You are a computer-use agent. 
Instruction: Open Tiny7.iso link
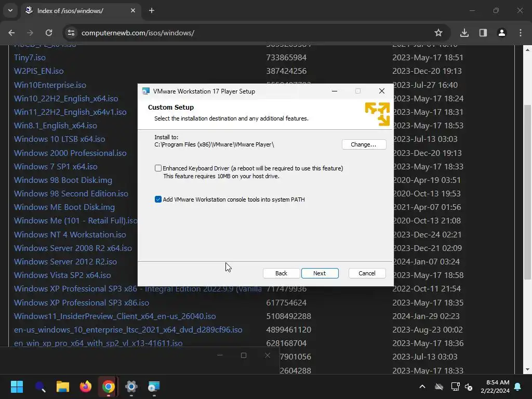coord(30,57)
